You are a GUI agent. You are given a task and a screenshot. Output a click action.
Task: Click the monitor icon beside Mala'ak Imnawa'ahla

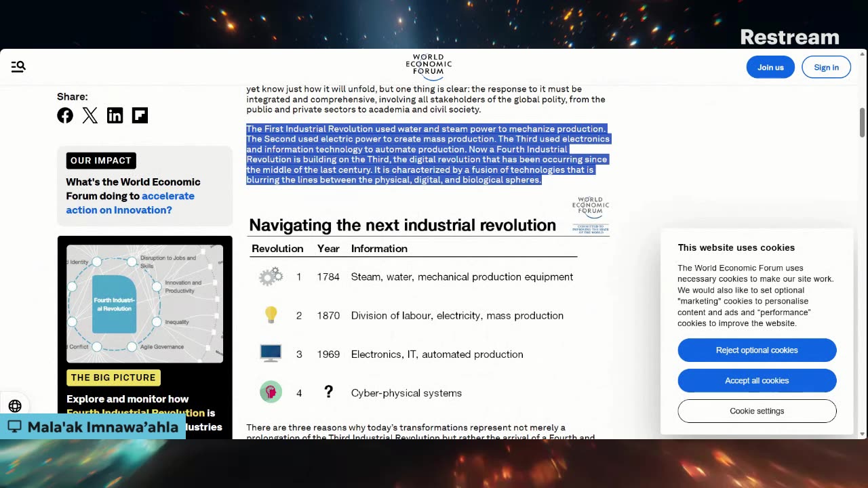15,427
